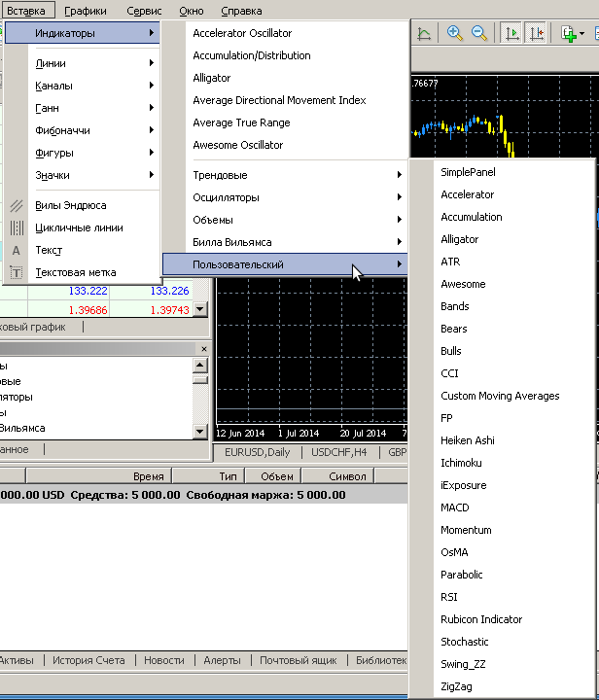The width and height of the screenshot is (599, 700).
Task: Open Алерты terminal tab
Action: tap(222, 660)
